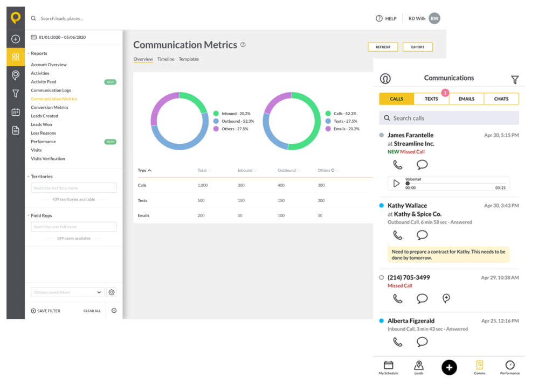Switch to the TEXTS tab
Screen dimensions: 552x392
(431, 99)
